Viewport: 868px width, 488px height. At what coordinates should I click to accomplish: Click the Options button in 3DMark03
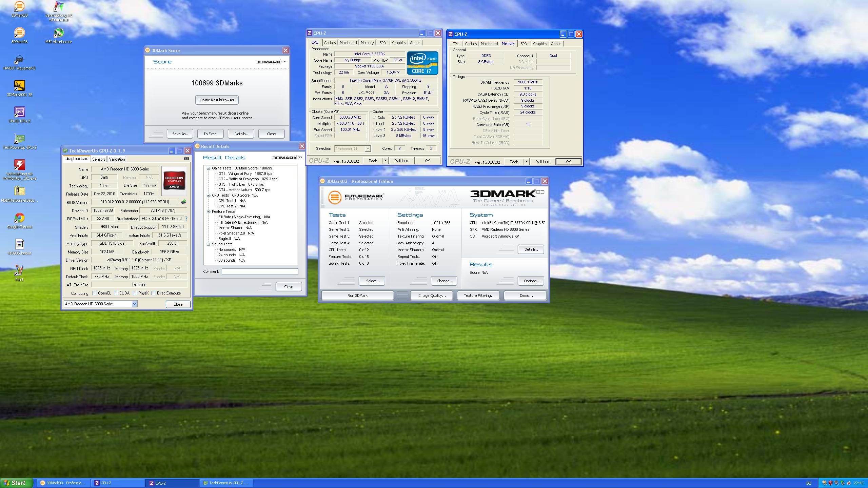[532, 281]
